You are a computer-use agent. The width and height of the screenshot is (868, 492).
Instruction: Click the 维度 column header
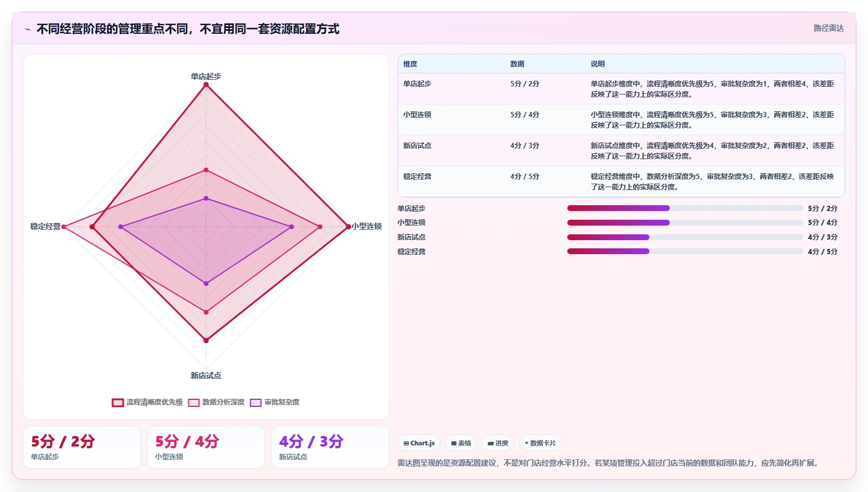point(410,64)
